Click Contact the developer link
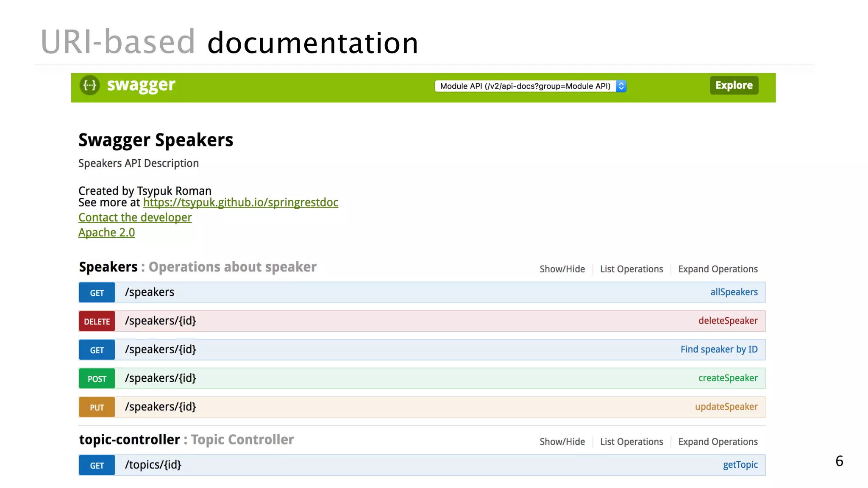The width and height of the screenshot is (868, 488). (135, 217)
